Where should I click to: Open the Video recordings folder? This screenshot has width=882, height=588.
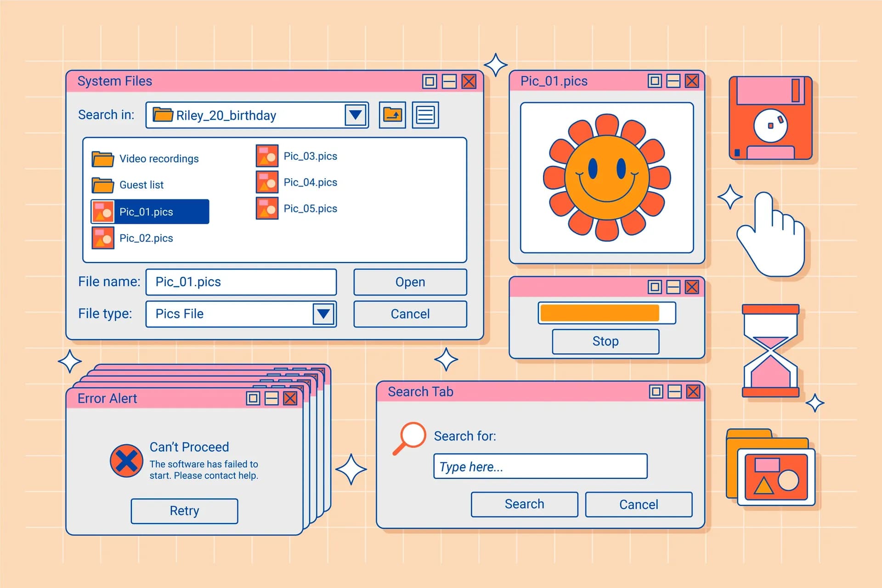(x=145, y=159)
